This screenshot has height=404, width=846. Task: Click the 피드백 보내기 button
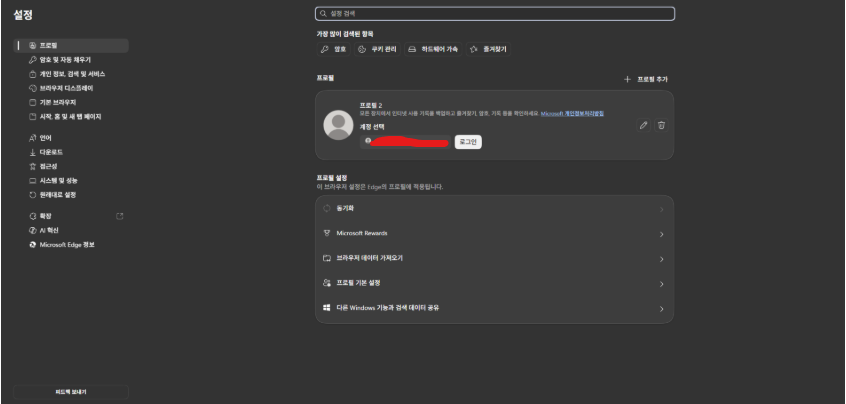click(71, 392)
